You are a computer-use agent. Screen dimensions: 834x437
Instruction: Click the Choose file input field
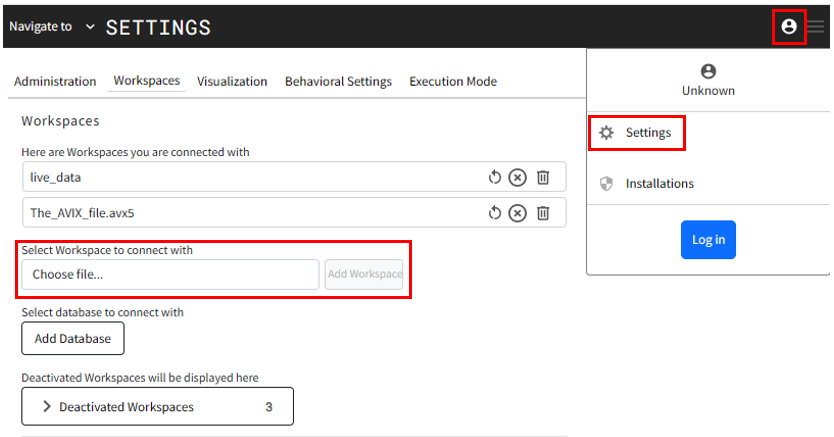pos(170,274)
